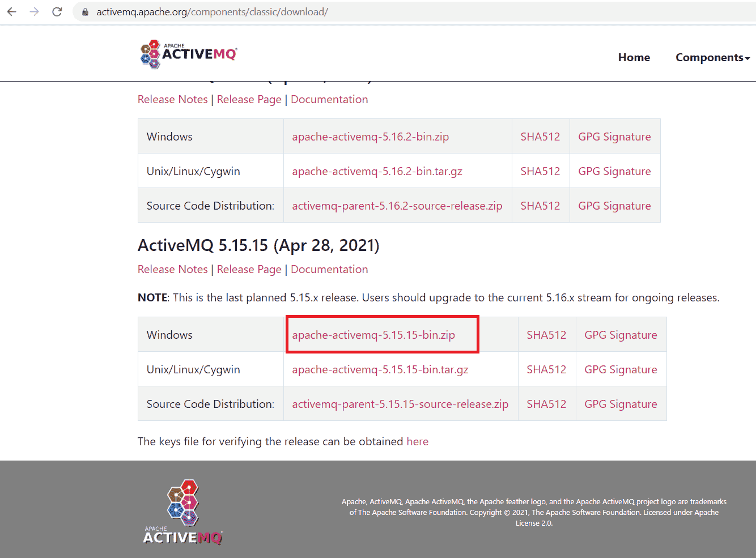Open Release Page for the 5.16.2 section
Viewport: 756px width, 558px height.
coord(249,99)
